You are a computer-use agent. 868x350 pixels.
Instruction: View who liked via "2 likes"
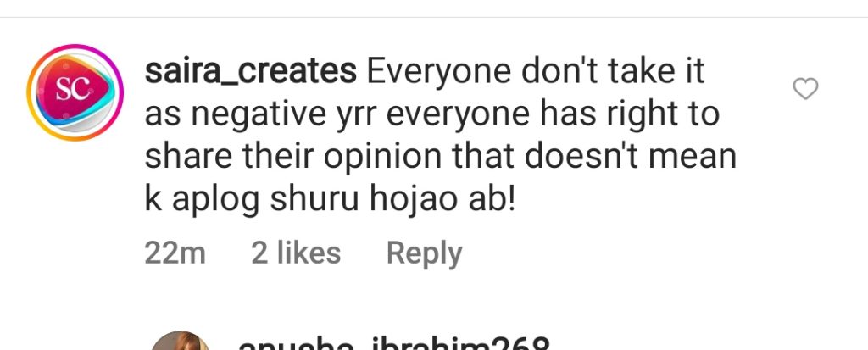point(296,253)
